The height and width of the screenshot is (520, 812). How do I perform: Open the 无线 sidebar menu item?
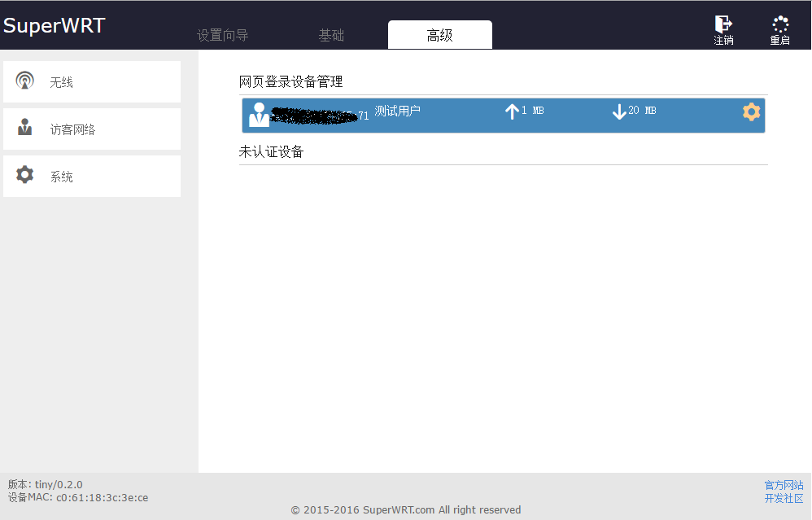coord(92,82)
